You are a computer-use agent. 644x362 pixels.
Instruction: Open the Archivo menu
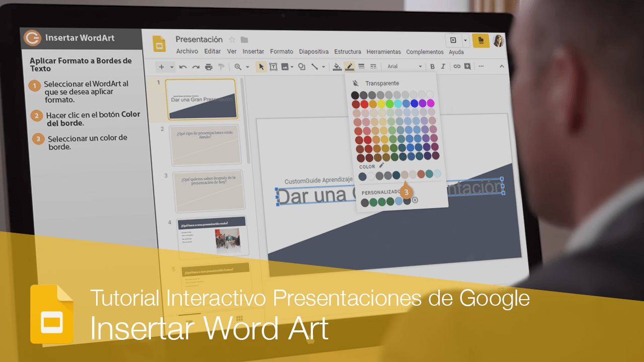187,51
